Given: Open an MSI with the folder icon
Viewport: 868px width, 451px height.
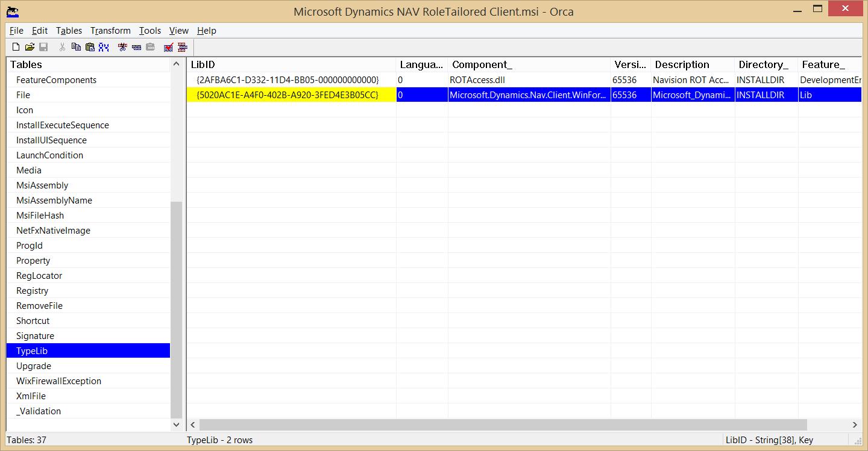Looking at the screenshot, I should (x=30, y=47).
